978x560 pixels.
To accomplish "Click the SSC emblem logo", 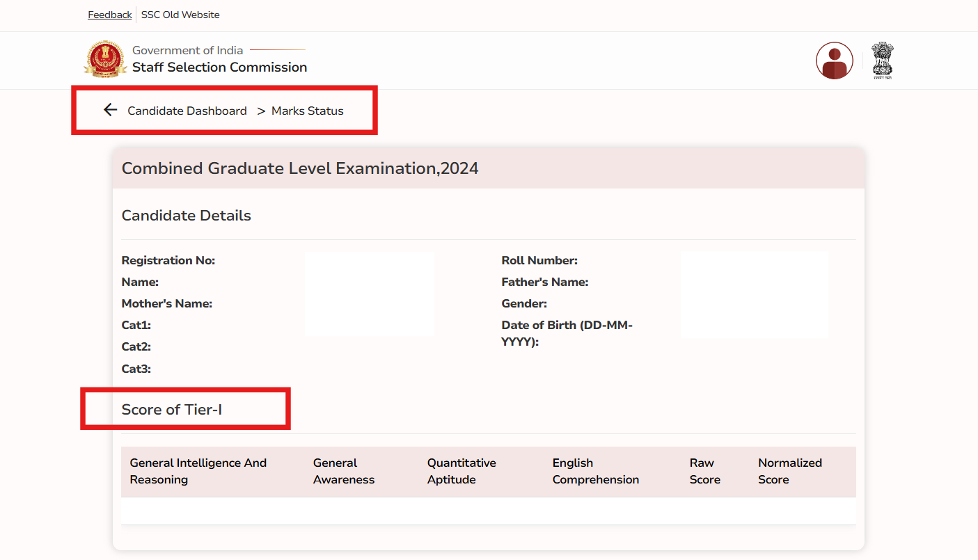I will [106, 59].
